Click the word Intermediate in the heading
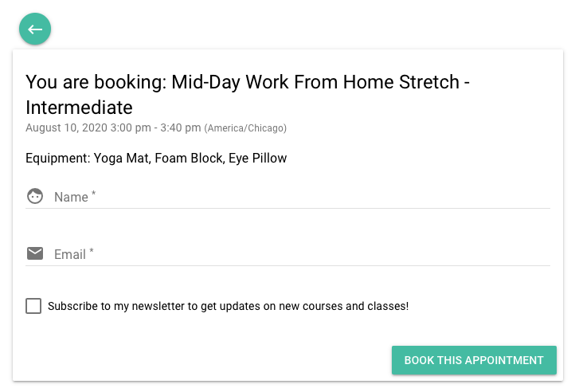575x392 pixels. (x=79, y=108)
